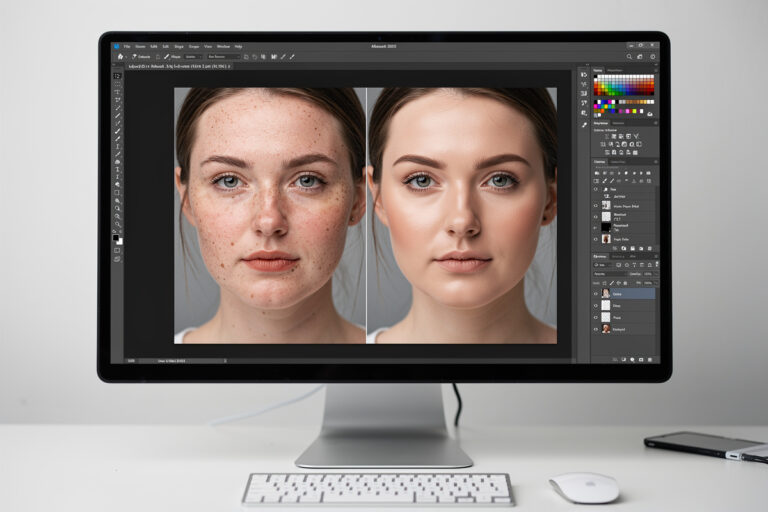Image resolution: width=768 pixels, height=512 pixels.
Task: Click trash icon at bottom of upper Layers panel
Action: [649, 248]
